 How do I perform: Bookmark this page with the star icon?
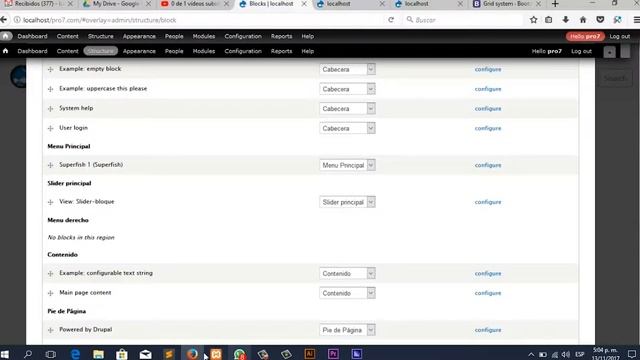click(x=533, y=20)
